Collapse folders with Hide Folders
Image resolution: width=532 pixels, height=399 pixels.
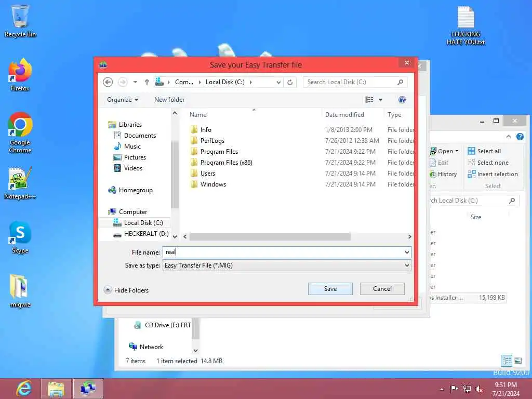(x=126, y=290)
